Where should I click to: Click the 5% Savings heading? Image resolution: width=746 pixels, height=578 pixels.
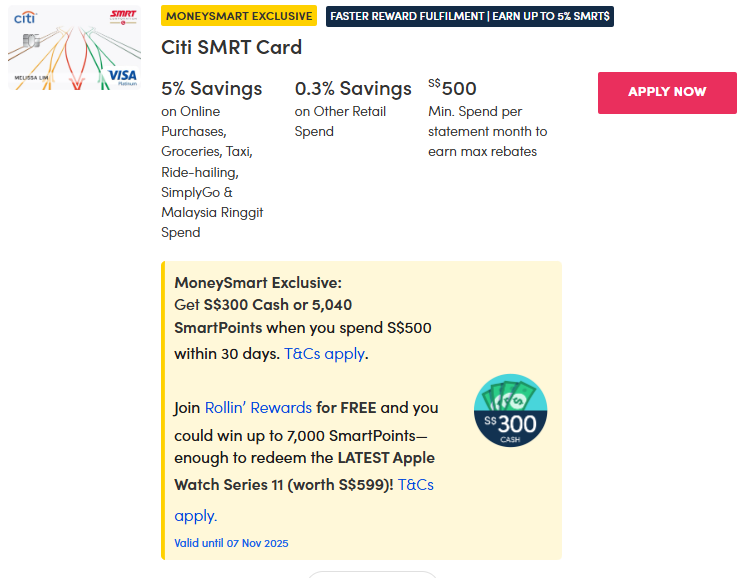[x=212, y=89]
